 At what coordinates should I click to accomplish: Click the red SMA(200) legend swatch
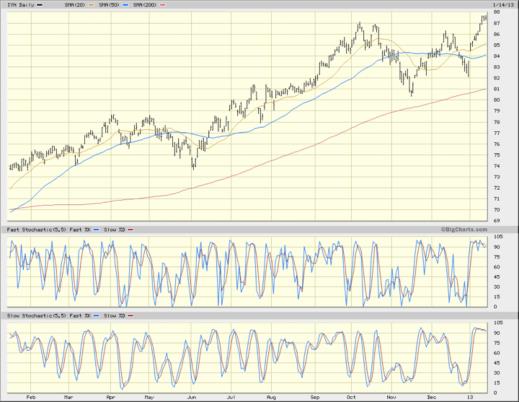pyautogui.click(x=163, y=5)
